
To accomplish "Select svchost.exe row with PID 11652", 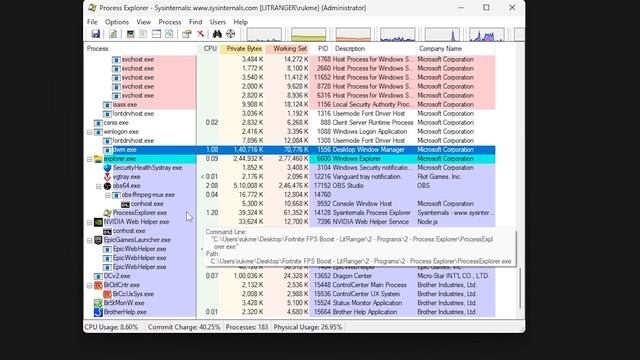I will click(x=290, y=78).
